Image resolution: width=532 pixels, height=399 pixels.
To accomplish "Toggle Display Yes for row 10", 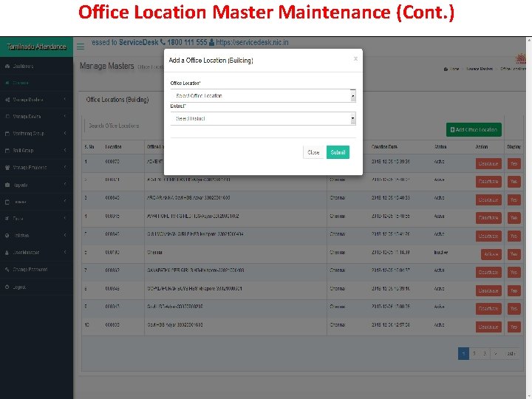I will [x=514, y=327].
